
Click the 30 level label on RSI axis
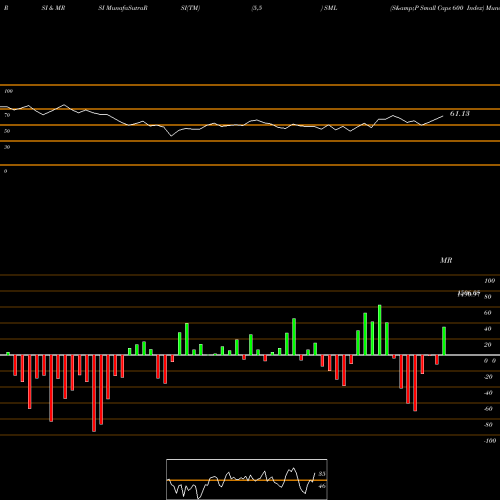(x=7, y=147)
